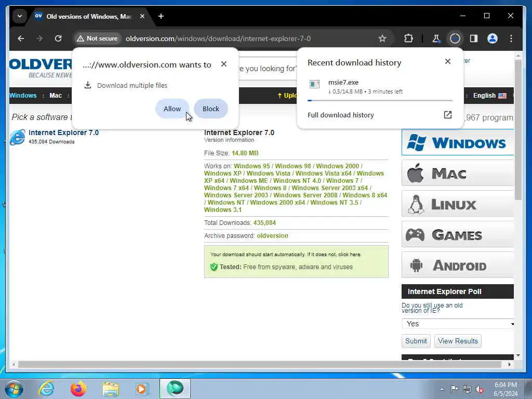532x399 pixels.
Task: Click archive password text 'oldversion'
Action: click(x=272, y=236)
